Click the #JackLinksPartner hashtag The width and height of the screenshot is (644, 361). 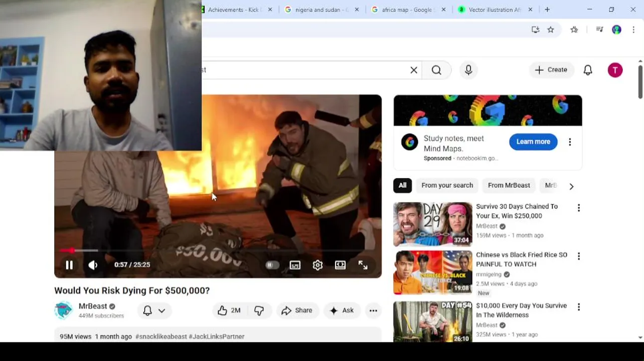(217, 336)
